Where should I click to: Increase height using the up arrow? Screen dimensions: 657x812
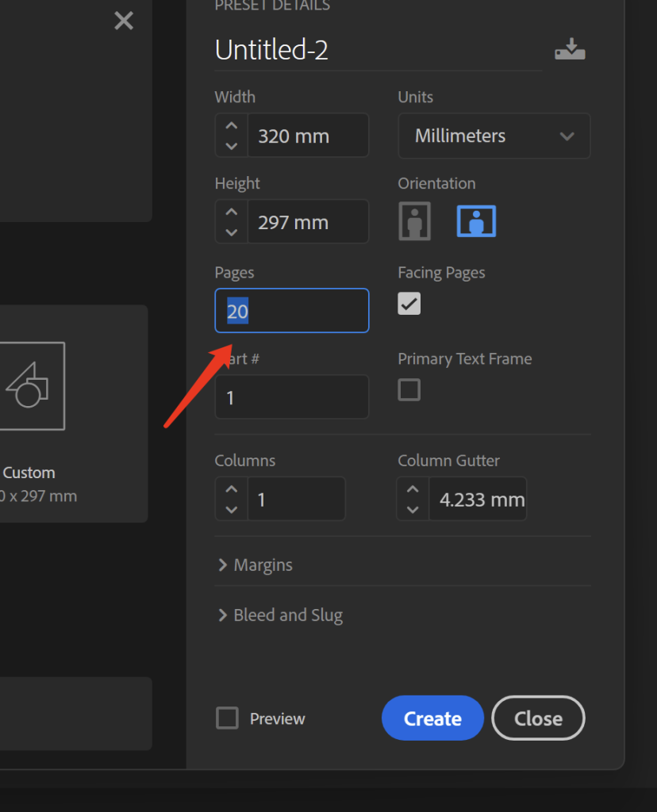click(231, 213)
